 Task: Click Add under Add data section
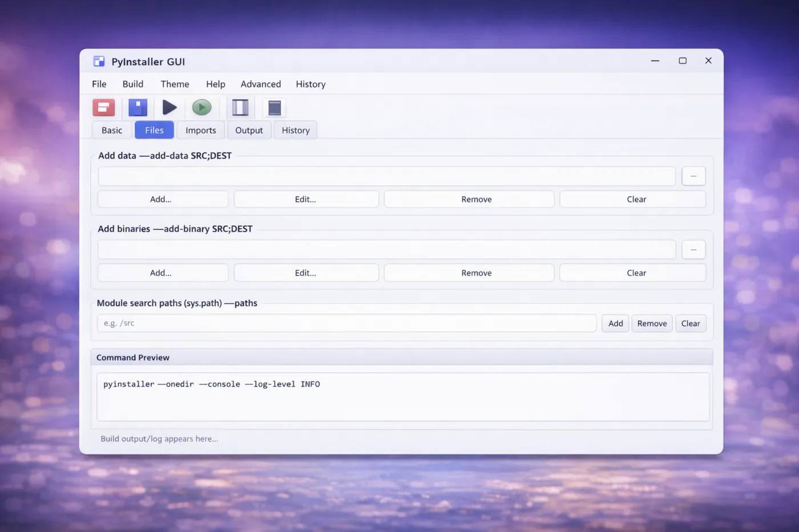click(162, 199)
